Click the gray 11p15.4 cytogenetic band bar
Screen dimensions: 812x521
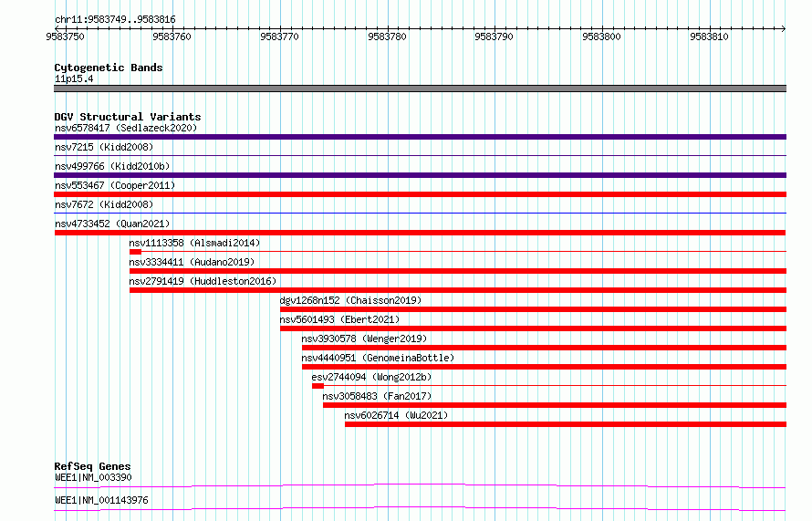tap(420, 89)
